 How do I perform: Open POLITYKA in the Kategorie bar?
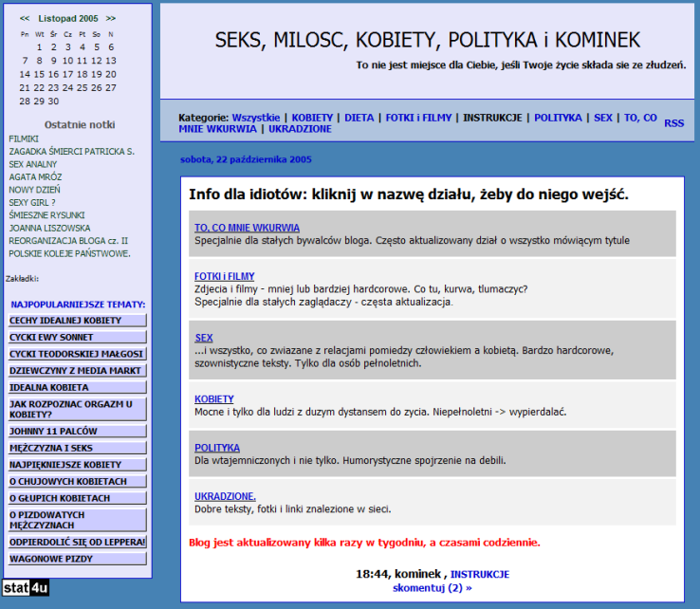[x=558, y=118]
